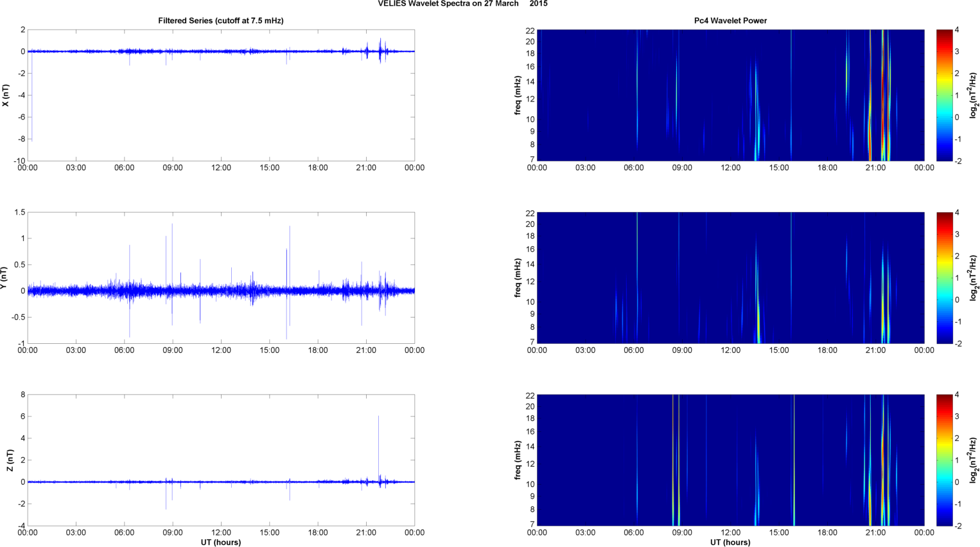The height and width of the screenshot is (547, 980).
Task: Click the VELIES Wavelet Spectra main title
Action: point(462,4)
